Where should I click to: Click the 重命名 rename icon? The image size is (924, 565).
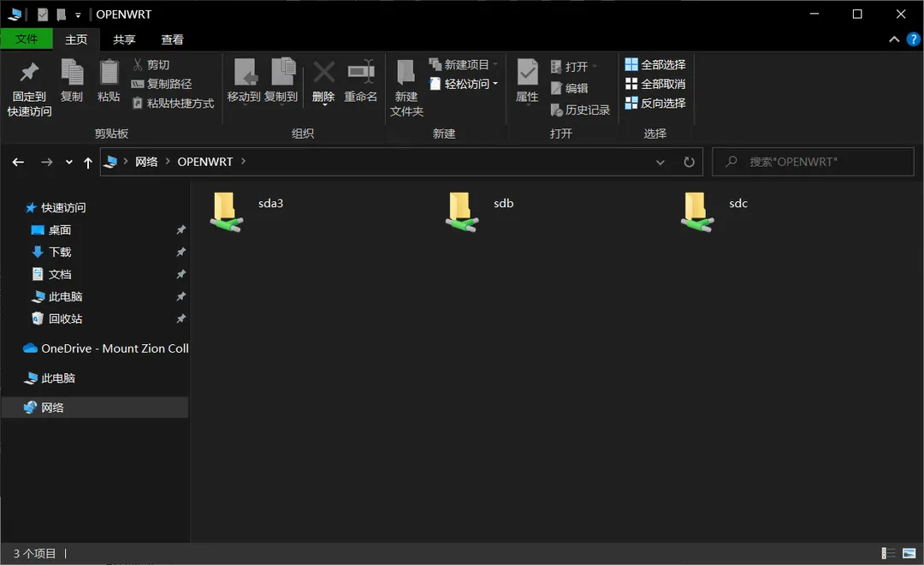click(x=361, y=81)
